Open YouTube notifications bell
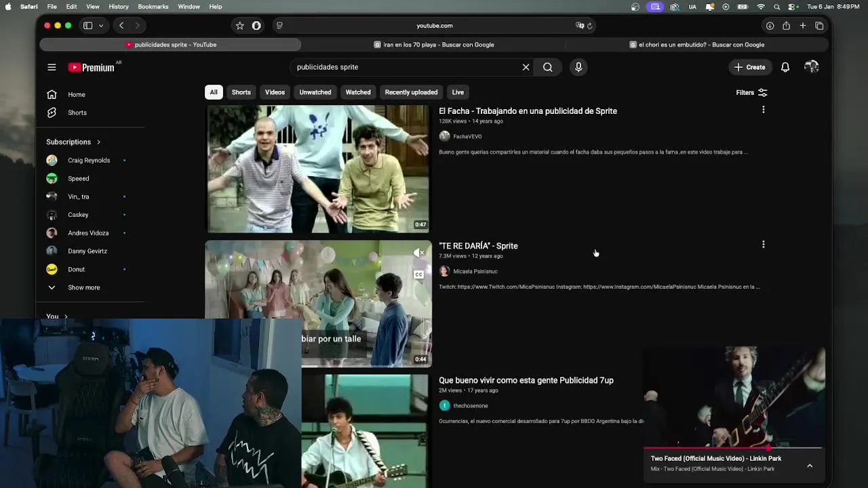This screenshot has height=488, width=868. click(x=785, y=67)
